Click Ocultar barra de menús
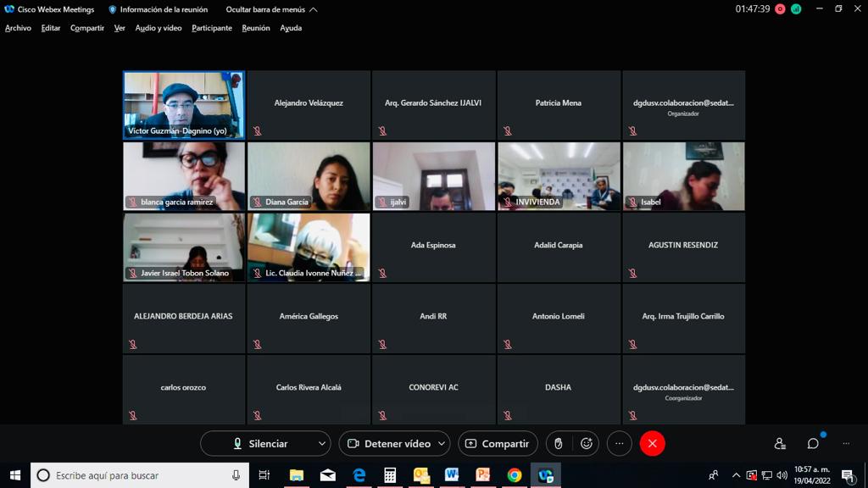This screenshot has width=868, height=488. click(x=271, y=9)
